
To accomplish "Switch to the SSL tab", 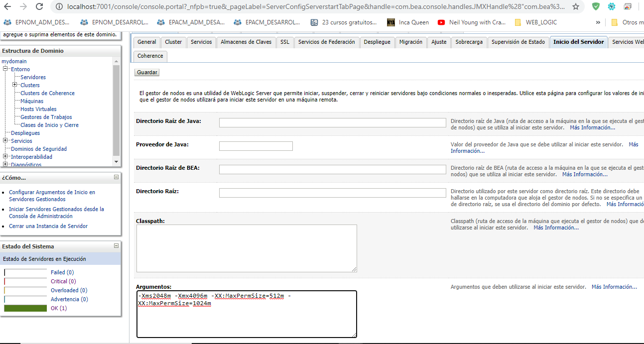I will (284, 42).
